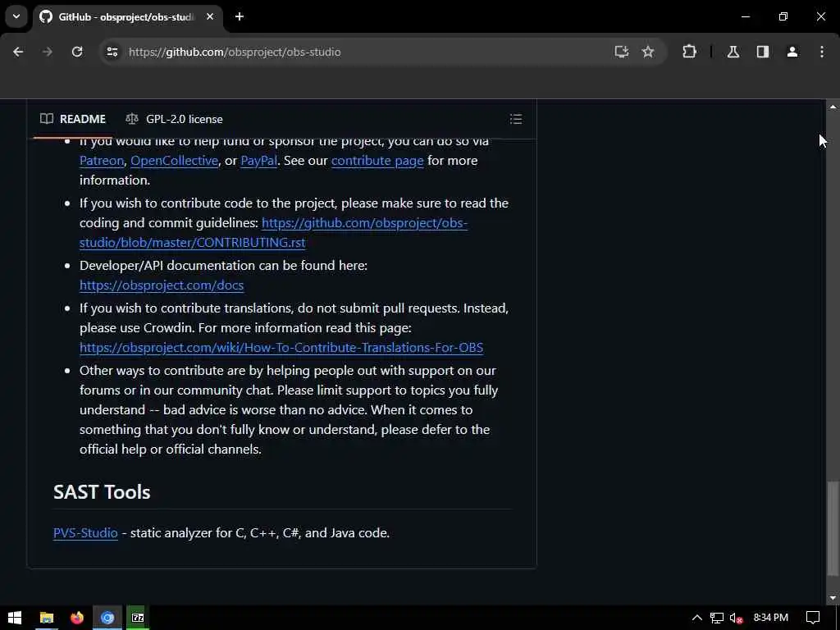Open the CONTRIBUTING.rst guidelines link
Viewport: 840px width, 630px height.
pos(273,232)
